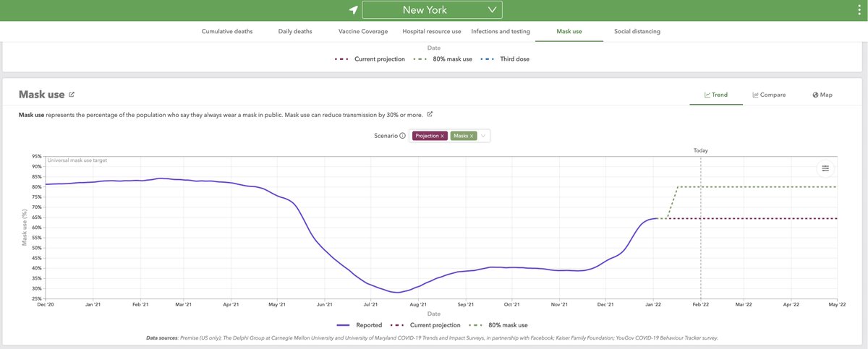This screenshot has height=349, width=868.
Task: Toggle the Reported series in the chart legend
Action: [x=359, y=325]
